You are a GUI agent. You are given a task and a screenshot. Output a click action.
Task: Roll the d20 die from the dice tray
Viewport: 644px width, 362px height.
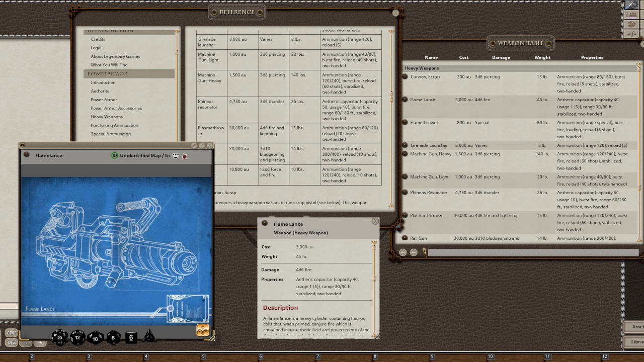[x=59, y=337]
